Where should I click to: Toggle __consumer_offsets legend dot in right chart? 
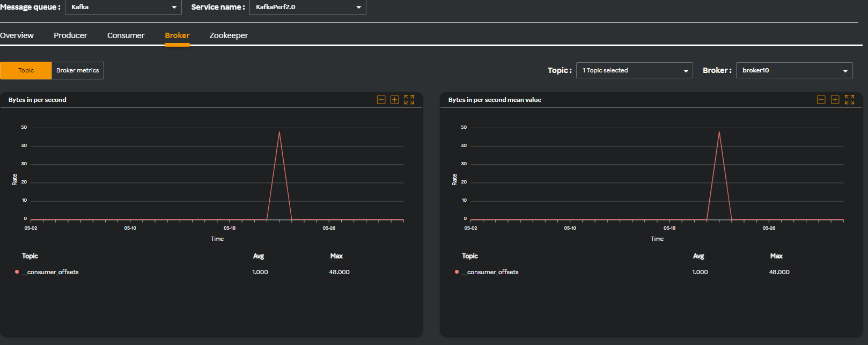point(457,272)
